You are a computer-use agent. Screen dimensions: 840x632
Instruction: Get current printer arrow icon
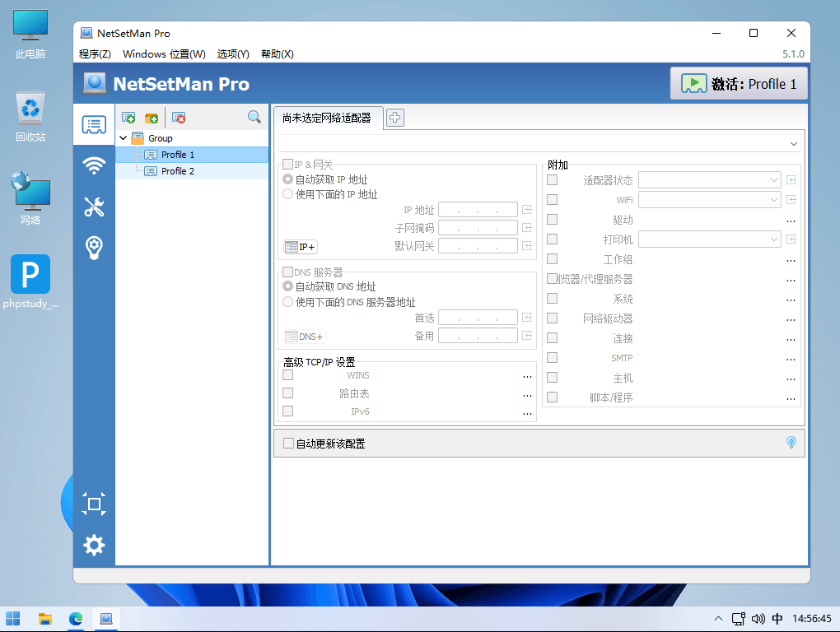coord(791,239)
